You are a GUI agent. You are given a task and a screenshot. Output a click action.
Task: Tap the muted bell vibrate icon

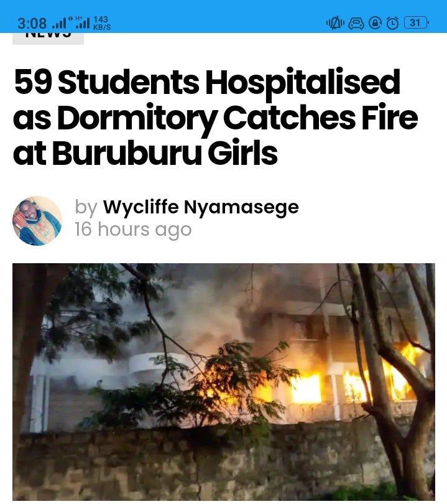[x=335, y=23]
